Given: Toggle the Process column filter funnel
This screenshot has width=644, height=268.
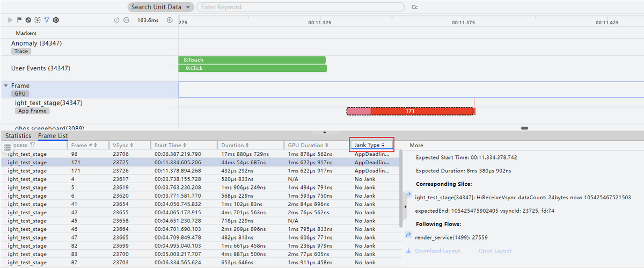Looking at the screenshot, I should point(33,145).
